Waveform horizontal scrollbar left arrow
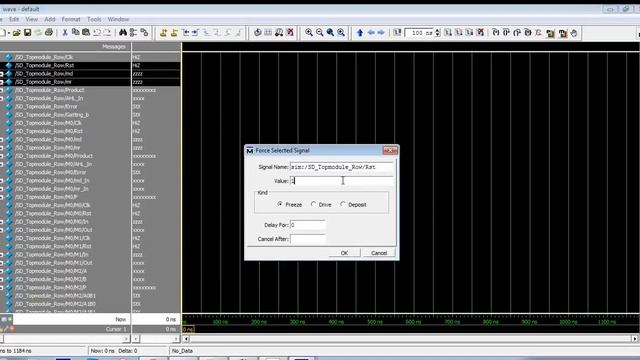Image resolution: width=640 pixels, height=360 pixels. tap(186, 339)
